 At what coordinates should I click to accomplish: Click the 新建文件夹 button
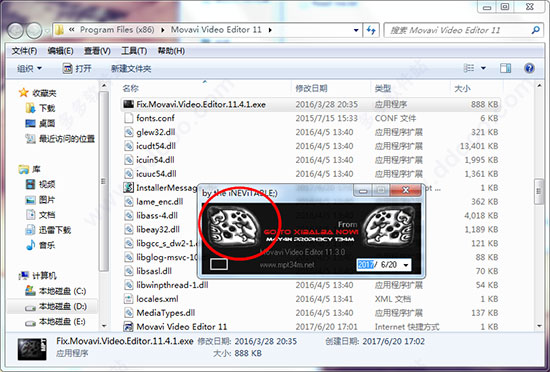click(x=131, y=68)
